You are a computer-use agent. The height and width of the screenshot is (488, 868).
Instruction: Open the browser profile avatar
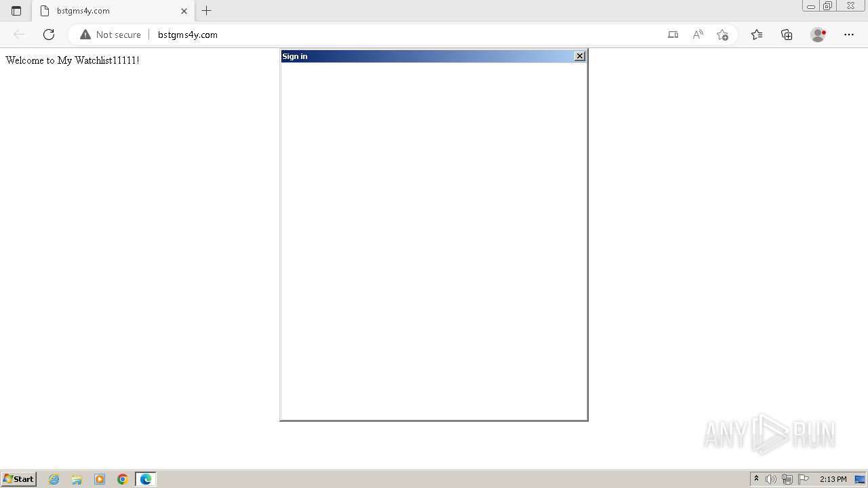818,35
